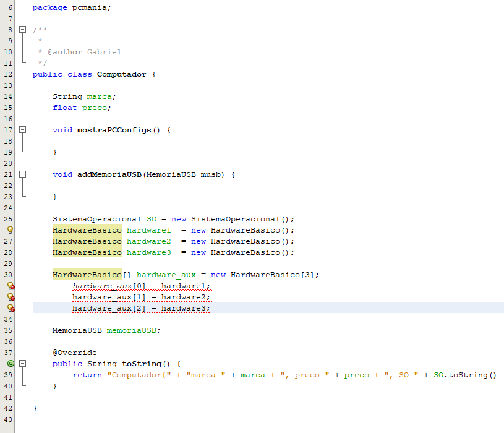
Task: Click highlighted HardwareBasico type before hardware2
Action: click(x=87, y=241)
